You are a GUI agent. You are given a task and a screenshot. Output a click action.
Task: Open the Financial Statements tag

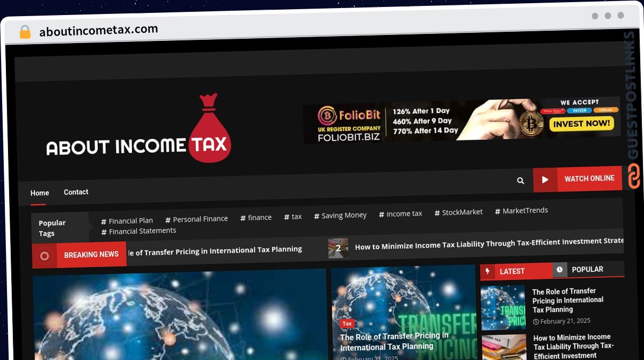[138, 231]
